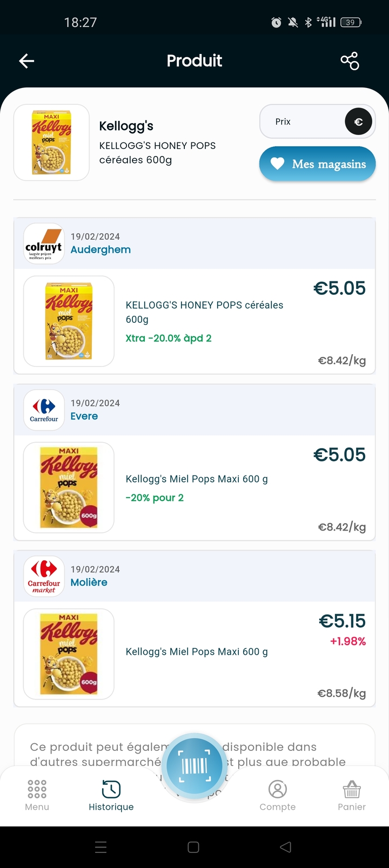Tap the Carrefour Evere store logo

click(x=44, y=410)
